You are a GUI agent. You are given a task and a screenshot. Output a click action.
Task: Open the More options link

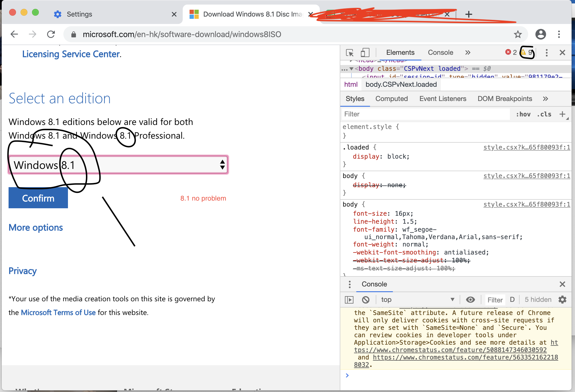click(36, 228)
